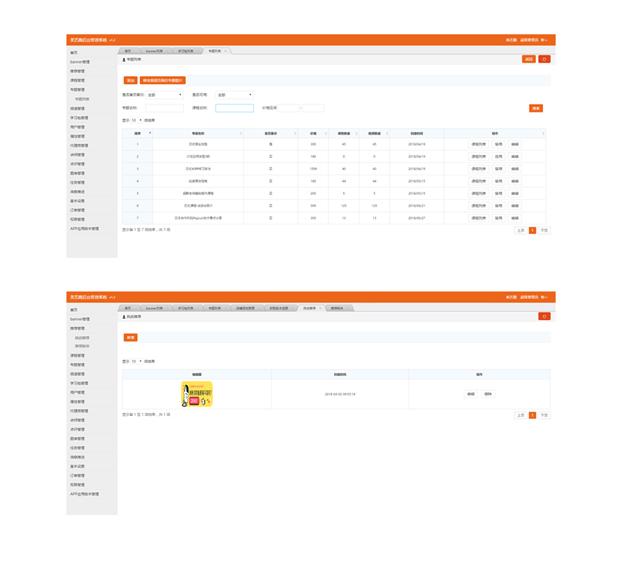Focus the minimum price range input

288,108
